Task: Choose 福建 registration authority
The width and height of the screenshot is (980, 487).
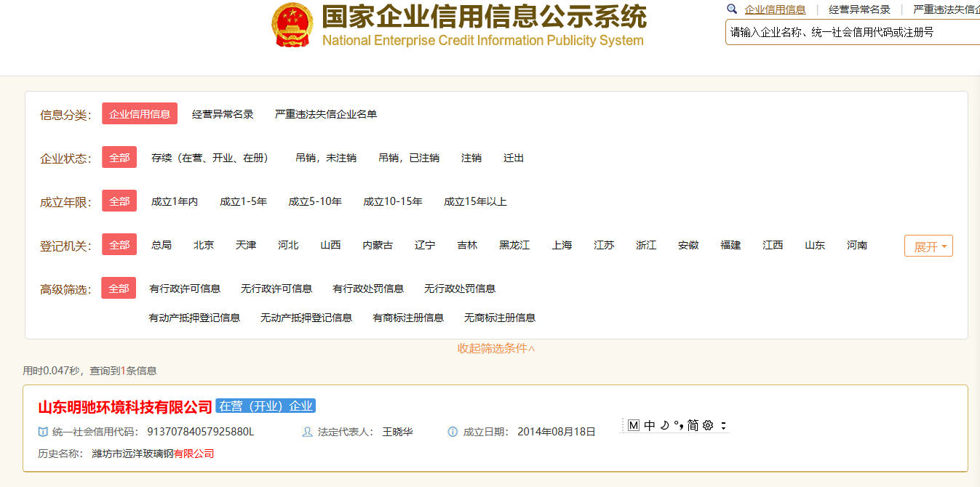Action: coord(730,245)
